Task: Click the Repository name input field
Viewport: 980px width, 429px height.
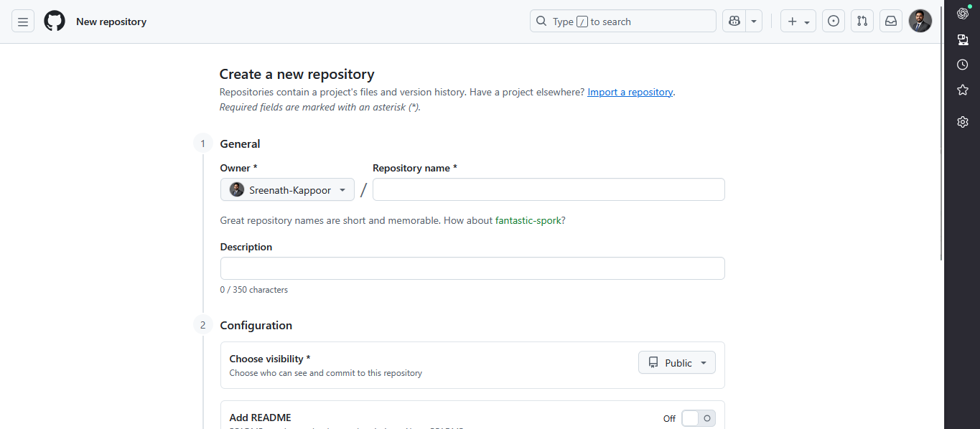Action: [549, 190]
